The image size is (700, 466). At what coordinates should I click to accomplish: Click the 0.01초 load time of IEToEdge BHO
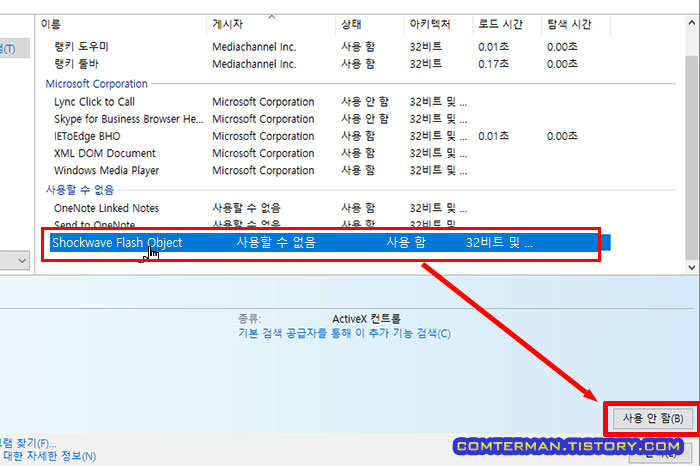493,136
